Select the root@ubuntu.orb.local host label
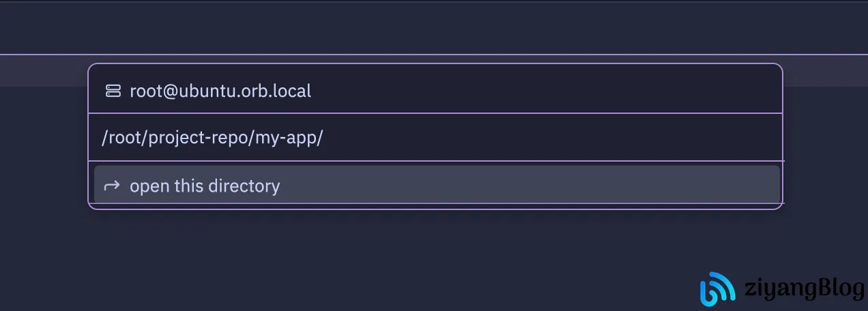This screenshot has height=311, width=868. click(x=220, y=91)
